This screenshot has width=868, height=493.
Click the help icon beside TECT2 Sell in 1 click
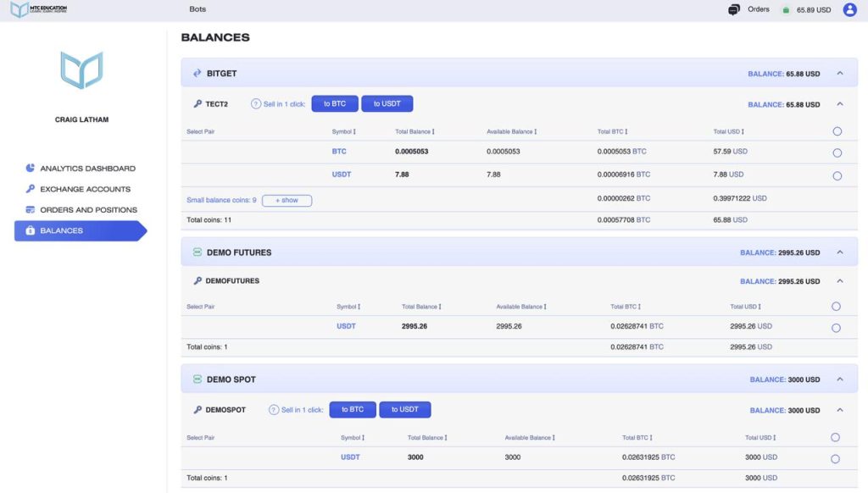[256, 104]
